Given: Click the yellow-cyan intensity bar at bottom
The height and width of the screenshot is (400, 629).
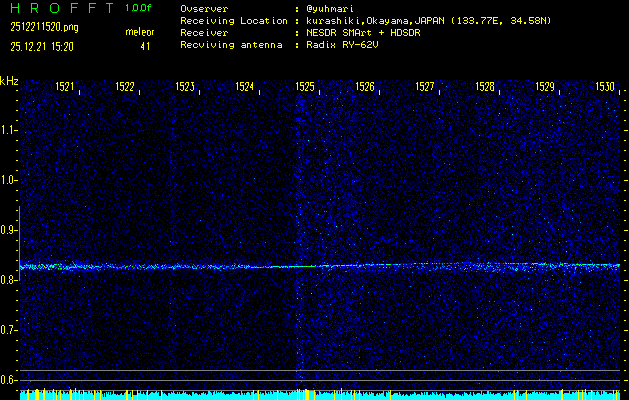Looking at the screenshot, I should [320, 395].
